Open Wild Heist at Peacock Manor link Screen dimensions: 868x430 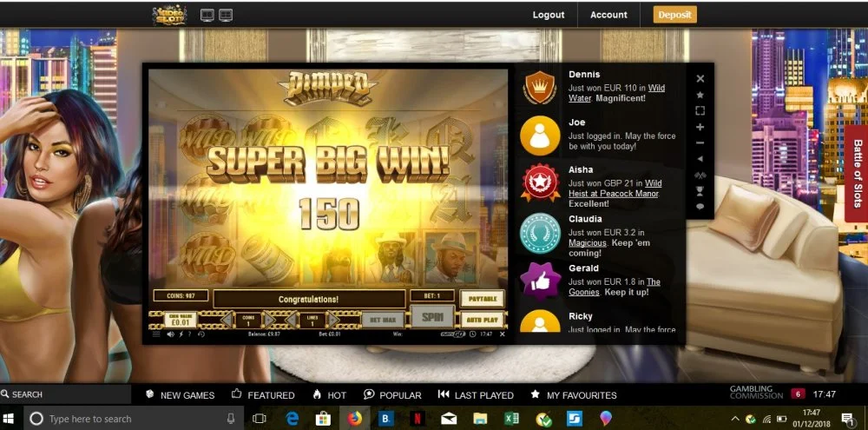pos(615,189)
